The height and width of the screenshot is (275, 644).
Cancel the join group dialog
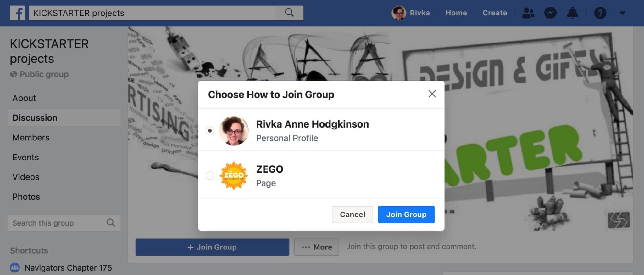(x=352, y=215)
